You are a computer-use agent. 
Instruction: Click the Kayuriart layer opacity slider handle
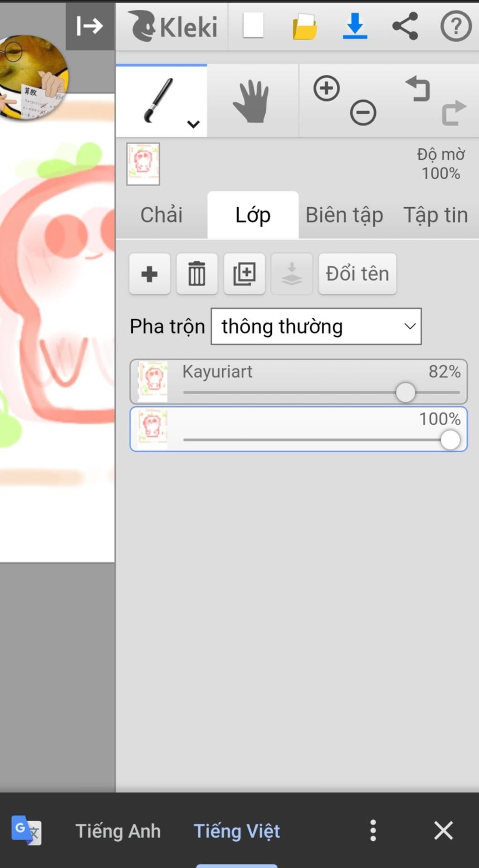coord(406,392)
